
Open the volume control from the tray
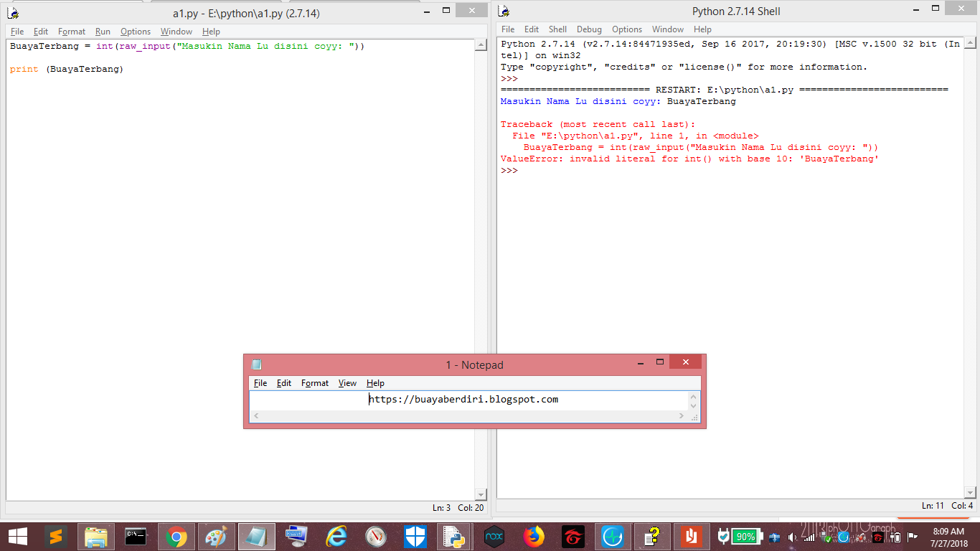pyautogui.click(x=792, y=537)
